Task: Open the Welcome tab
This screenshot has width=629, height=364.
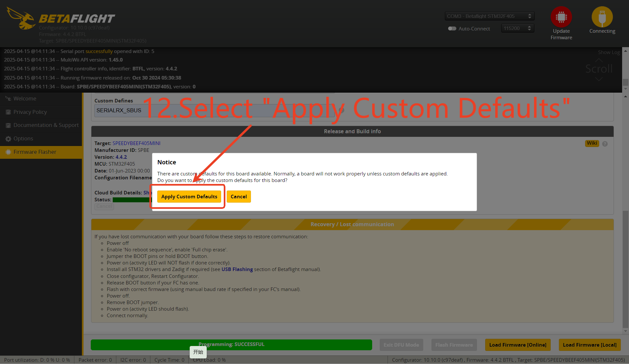Action: coord(41,99)
